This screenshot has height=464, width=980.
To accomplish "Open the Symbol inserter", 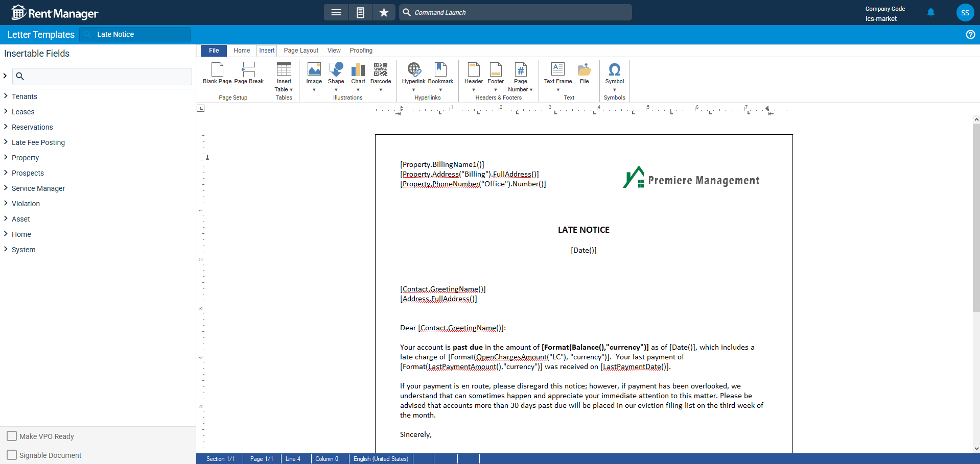I will click(615, 73).
